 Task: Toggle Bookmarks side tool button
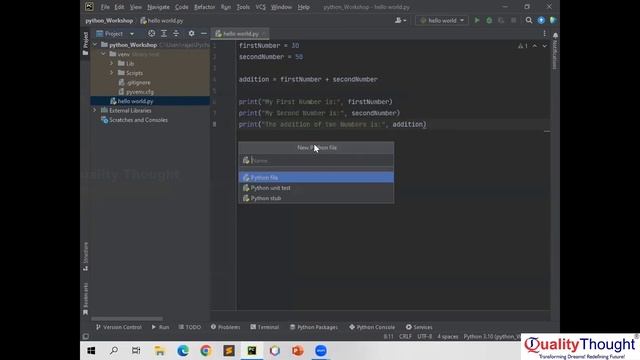85,299
